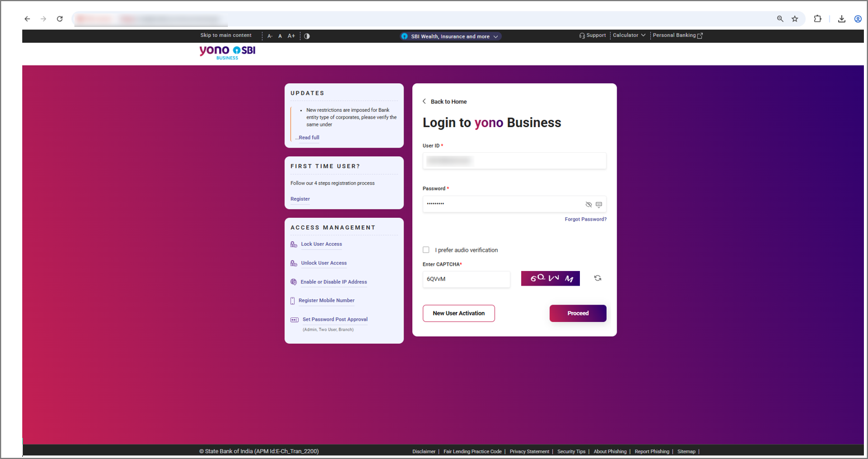Viewport: 868px width, 459px height.
Task: Toggle high contrast mode icon
Action: pos(307,36)
